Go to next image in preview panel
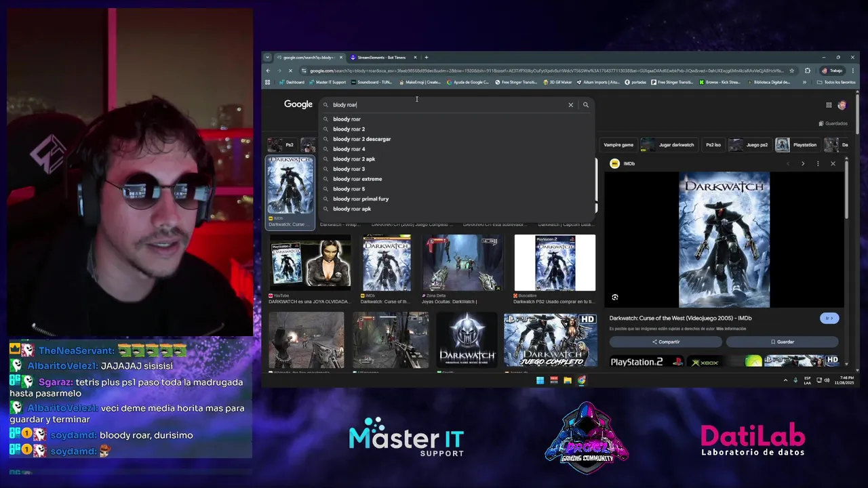Viewport: 868px width, 488px height. (x=803, y=163)
